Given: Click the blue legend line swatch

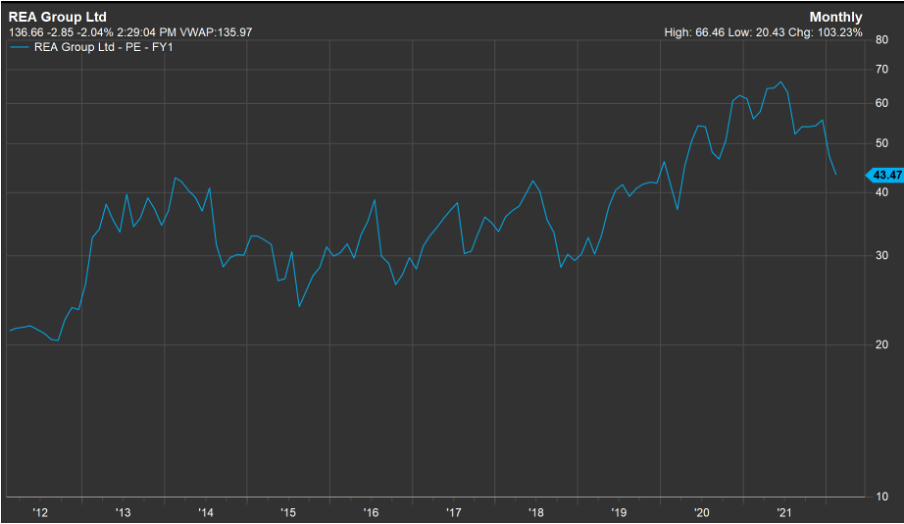Looking at the screenshot, I should point(21,47).
